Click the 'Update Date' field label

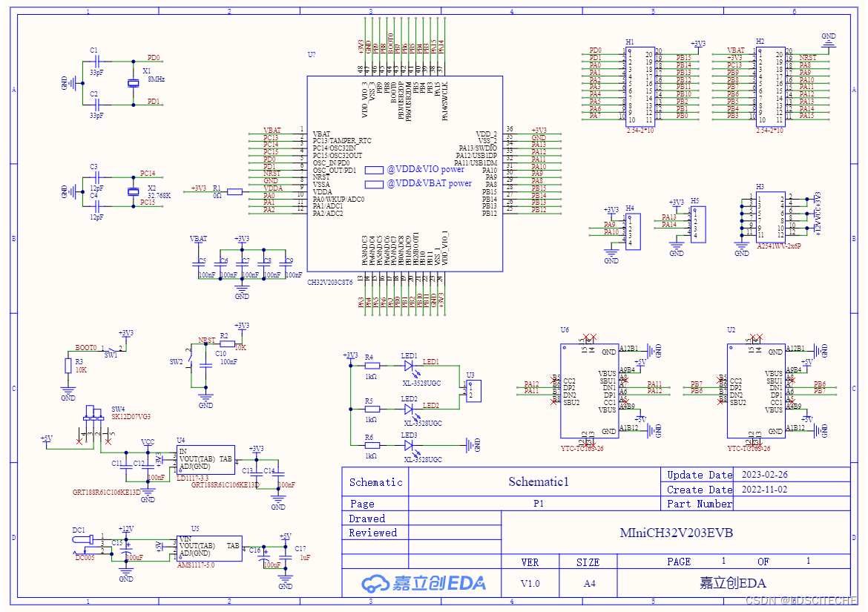[x=700, y=475]
